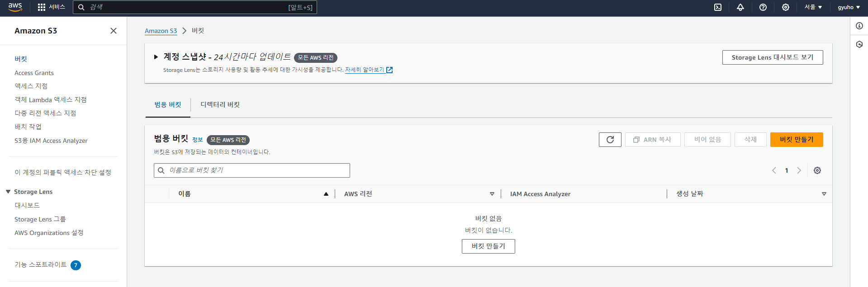Open Access Grants in side navigation

(x=34, y=73)
